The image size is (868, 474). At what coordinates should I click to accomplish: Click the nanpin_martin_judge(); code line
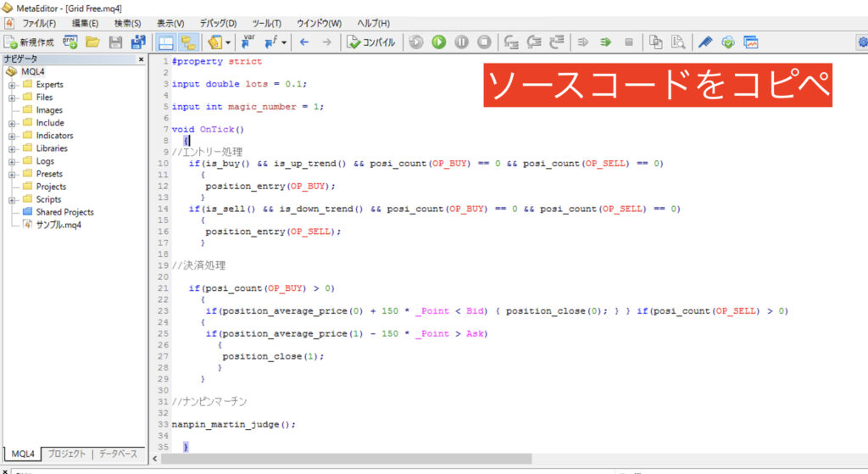click(234, 424)
